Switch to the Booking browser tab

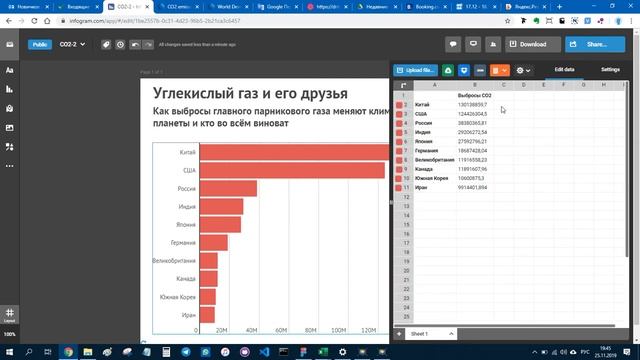pos(427,7)
